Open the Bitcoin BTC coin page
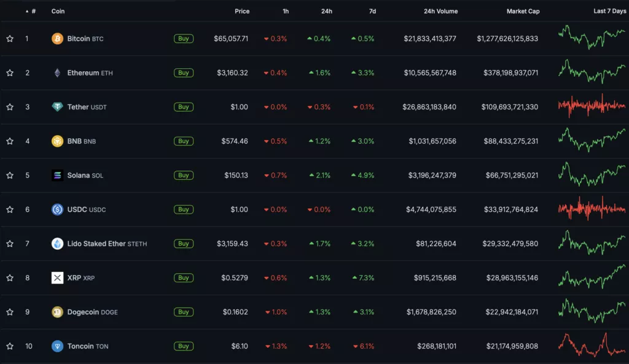The height and width of the screenshot is (364, 629). [x=85, y=39]
